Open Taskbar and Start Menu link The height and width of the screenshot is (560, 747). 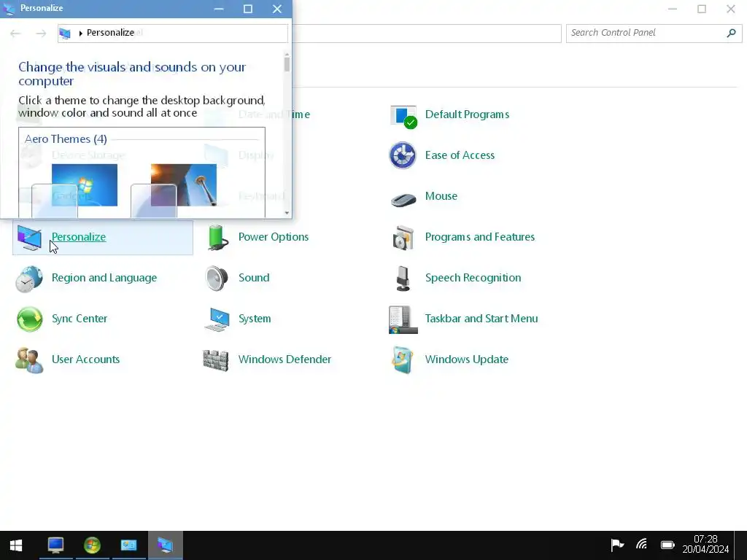click(x=481, y=319)
